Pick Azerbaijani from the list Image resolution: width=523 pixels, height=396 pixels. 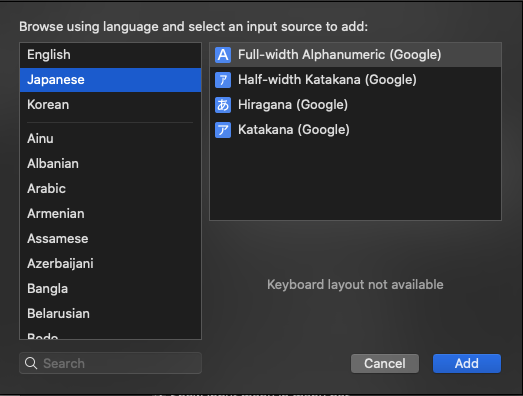[110, 264]
